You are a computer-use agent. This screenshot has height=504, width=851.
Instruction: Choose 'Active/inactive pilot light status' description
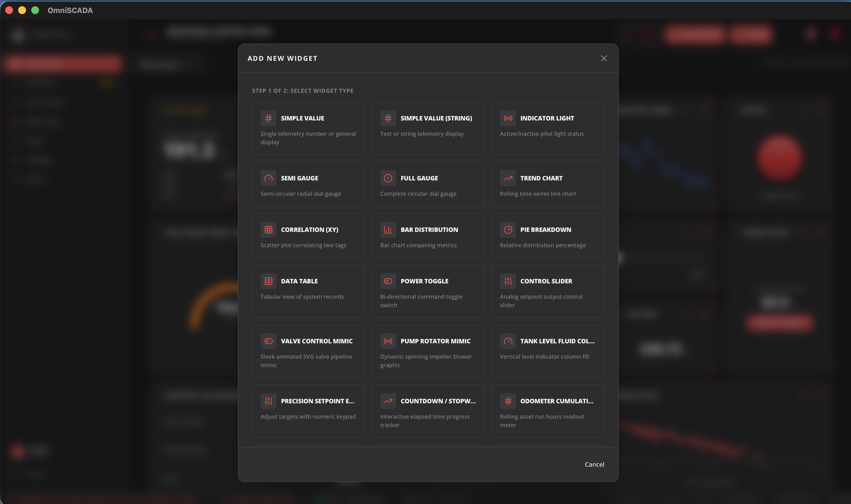[x=542, y=134]
